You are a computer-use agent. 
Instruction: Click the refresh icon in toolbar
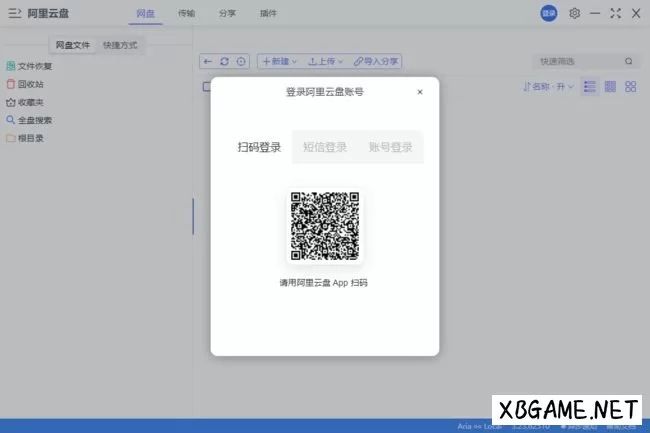(x=225, y=62)
